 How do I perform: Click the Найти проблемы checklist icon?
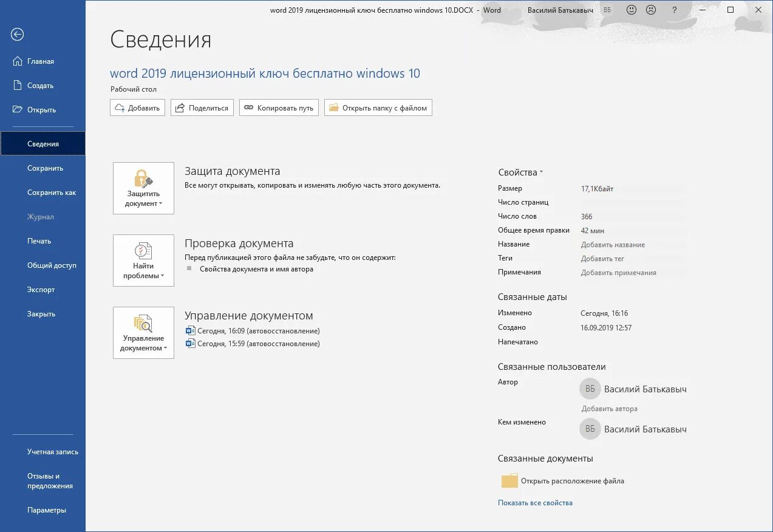[143, 251]
